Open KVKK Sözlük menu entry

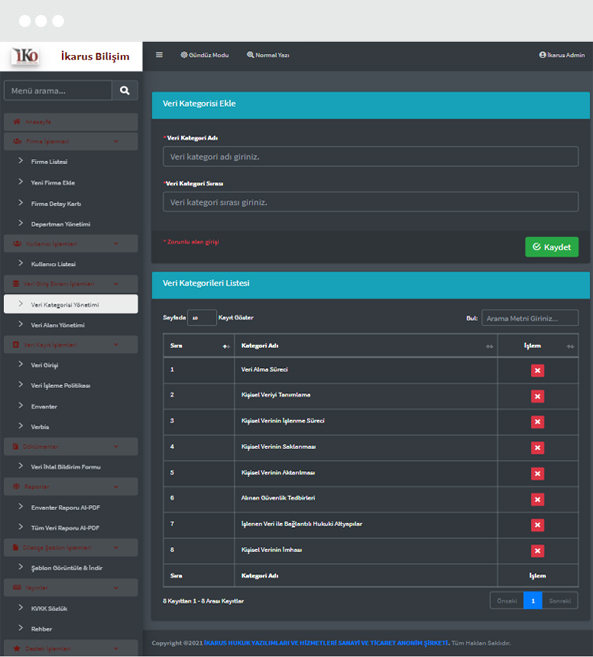pos(49,608)
